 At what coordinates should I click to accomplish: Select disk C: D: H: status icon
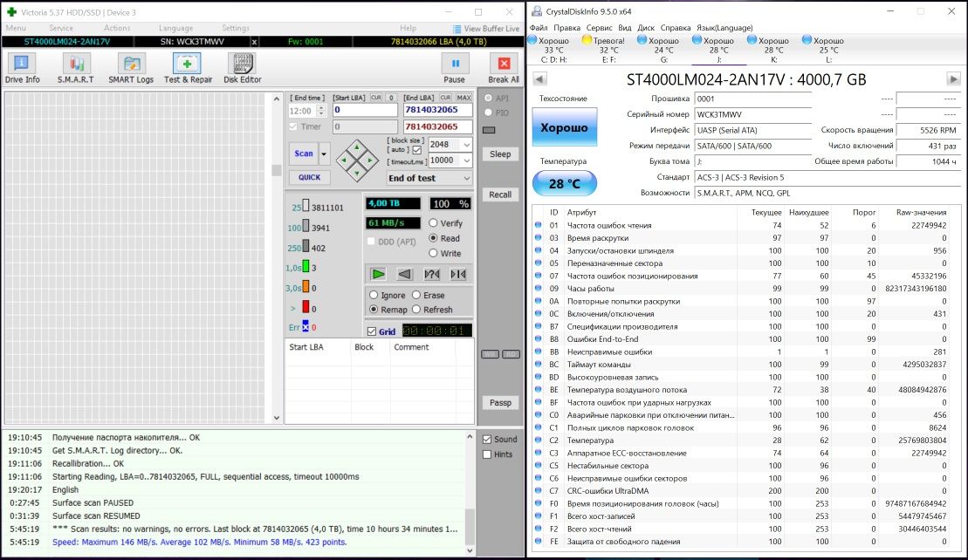pos(532,40)
